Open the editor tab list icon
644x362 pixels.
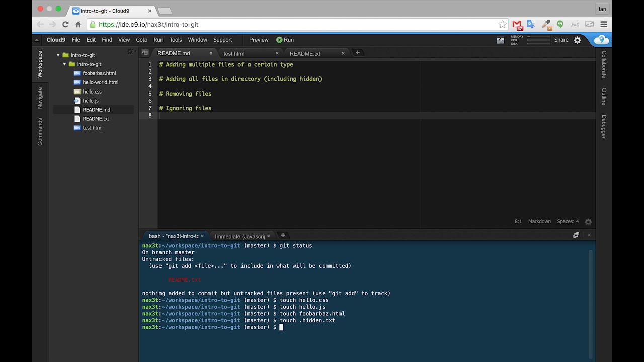pyautogui.click(x=145, y=53)
